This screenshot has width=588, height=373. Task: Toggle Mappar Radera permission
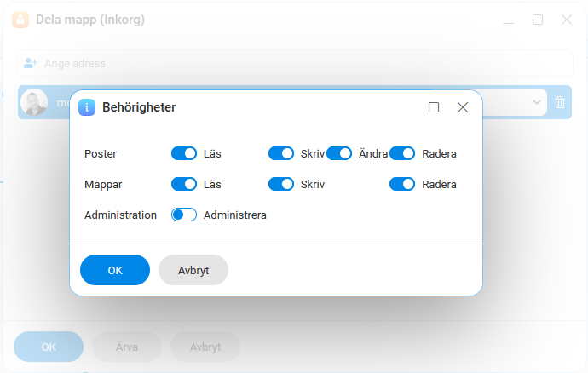pos(402,185)
